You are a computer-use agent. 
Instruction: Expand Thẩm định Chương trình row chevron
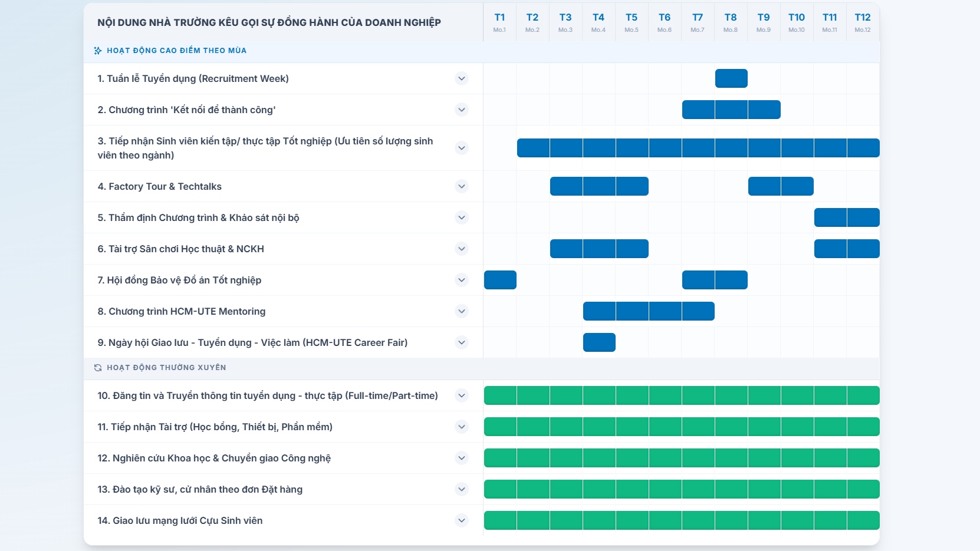462,217
